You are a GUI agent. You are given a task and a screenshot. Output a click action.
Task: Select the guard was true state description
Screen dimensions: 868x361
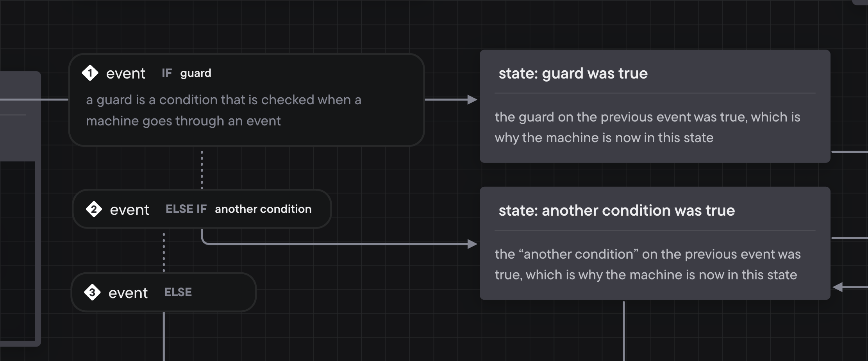tap(647, 127)
